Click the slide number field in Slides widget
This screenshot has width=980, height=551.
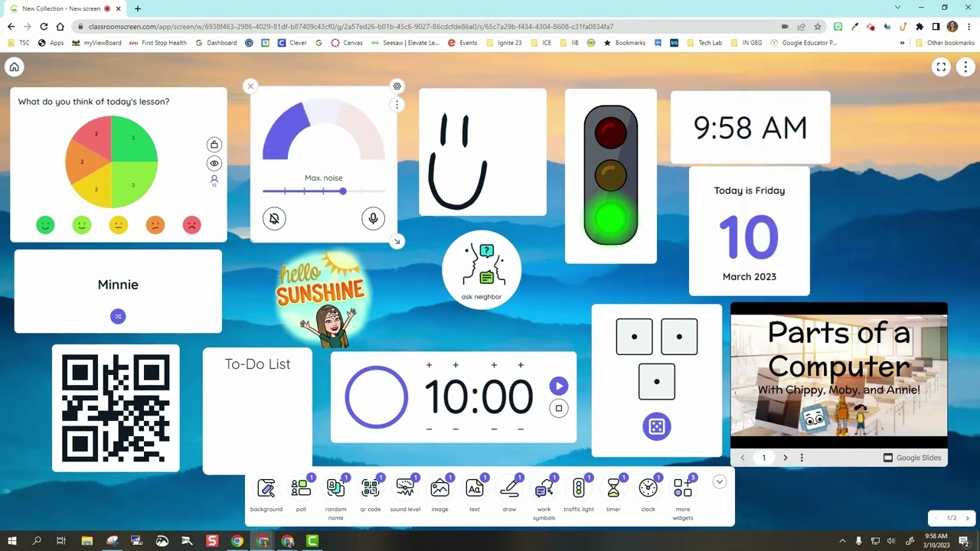click(763, 458)
